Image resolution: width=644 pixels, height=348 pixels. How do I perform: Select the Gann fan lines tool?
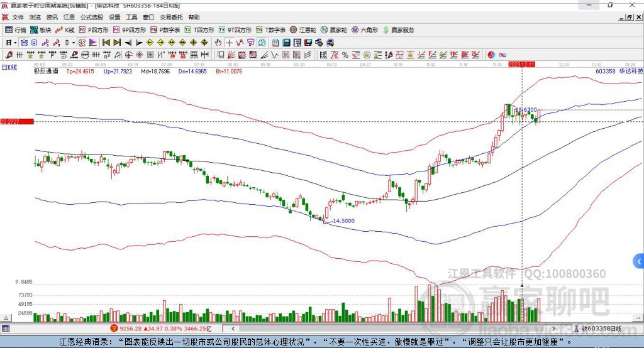tap(231, 55)
